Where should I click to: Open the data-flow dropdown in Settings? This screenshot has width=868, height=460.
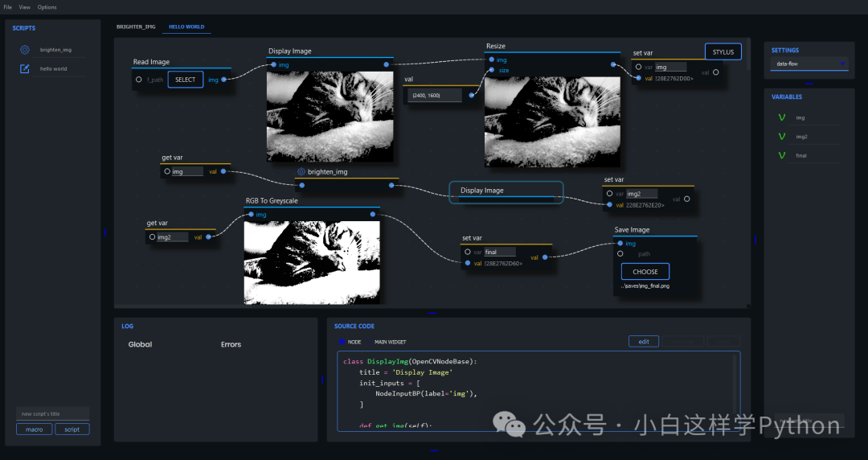coord(809,64)
